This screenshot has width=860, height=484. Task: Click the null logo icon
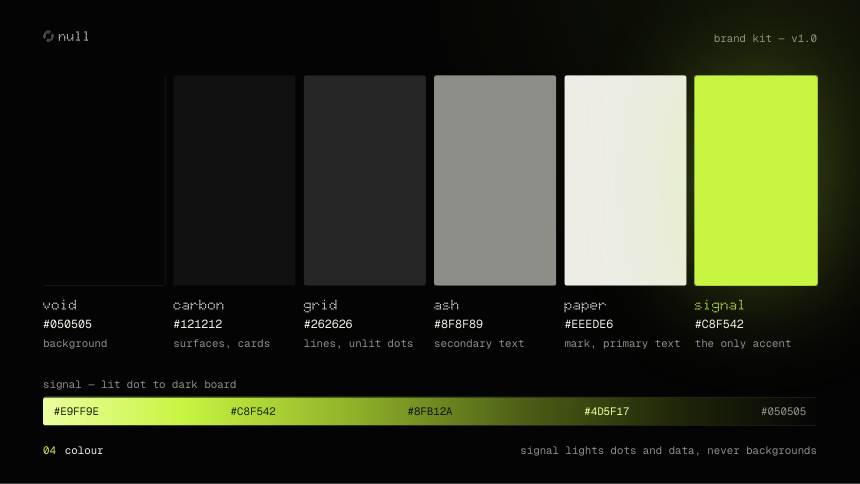point(48,36)
